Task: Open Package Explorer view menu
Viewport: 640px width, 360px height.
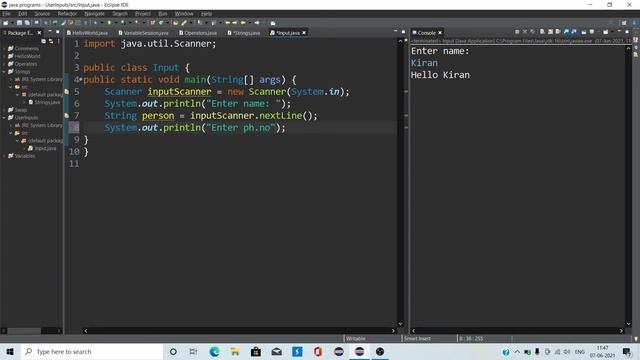Action: tap(59, 41)
